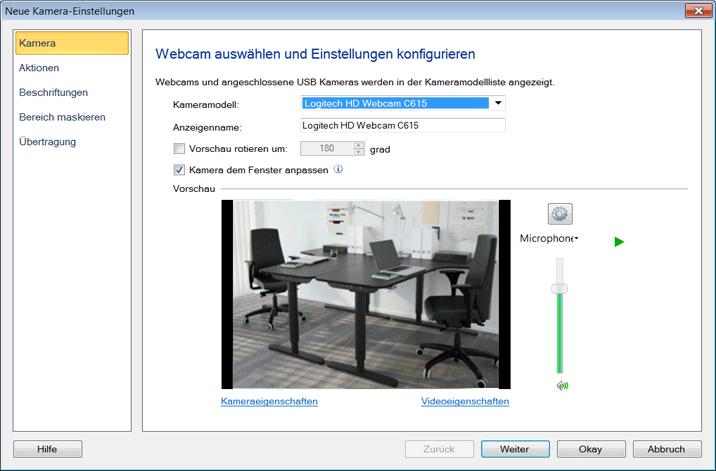Open Kameraeigenschaften link
The height and width of the screenshot is (471, 716).
[269, 402]
